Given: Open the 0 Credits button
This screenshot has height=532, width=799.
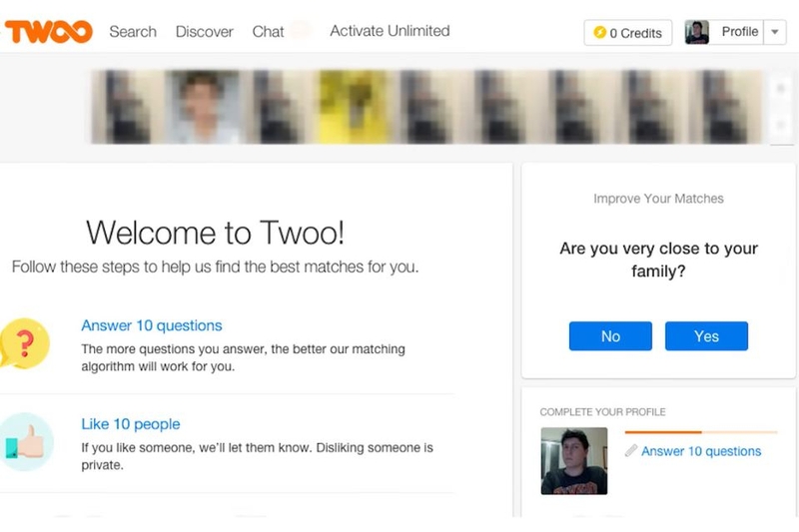Looking at the screenshot, I should (628, 33).
